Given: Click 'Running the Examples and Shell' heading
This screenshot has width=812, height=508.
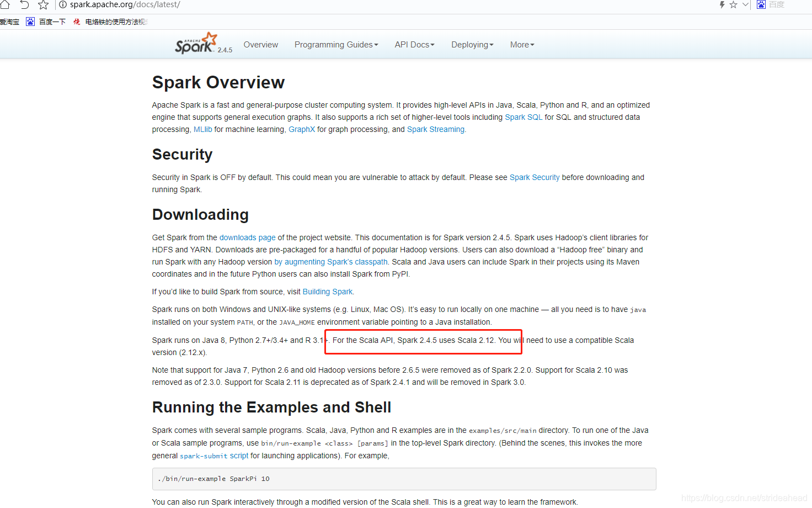Looking at the screenshot, I should pyautogui.click(x=272, y=407).
